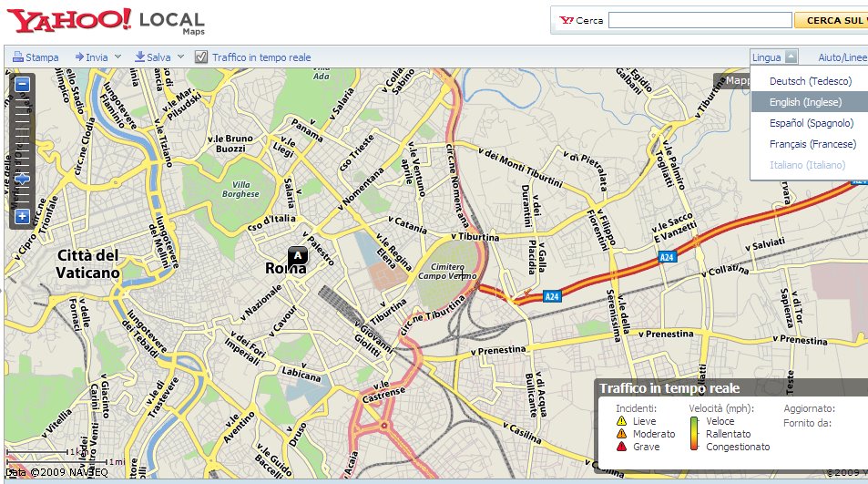Click the cso Trieste street label

pyautogui.click(x=356, y=152)
